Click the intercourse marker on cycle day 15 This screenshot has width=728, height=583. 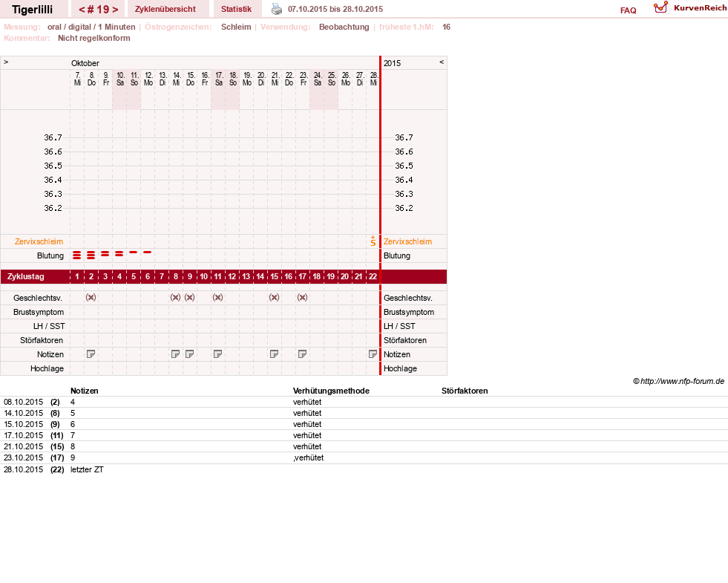(x=275, y=297)
